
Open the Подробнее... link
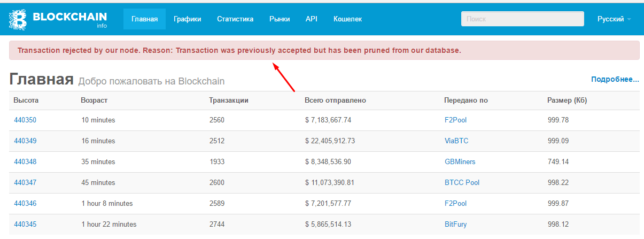pyautogui.click(x=615, y=79)
